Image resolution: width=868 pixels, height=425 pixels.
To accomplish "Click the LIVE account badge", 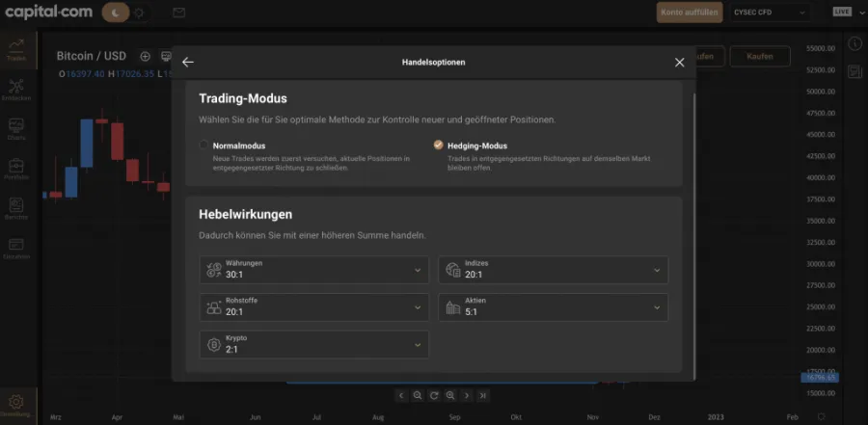I will coord(842,12).
